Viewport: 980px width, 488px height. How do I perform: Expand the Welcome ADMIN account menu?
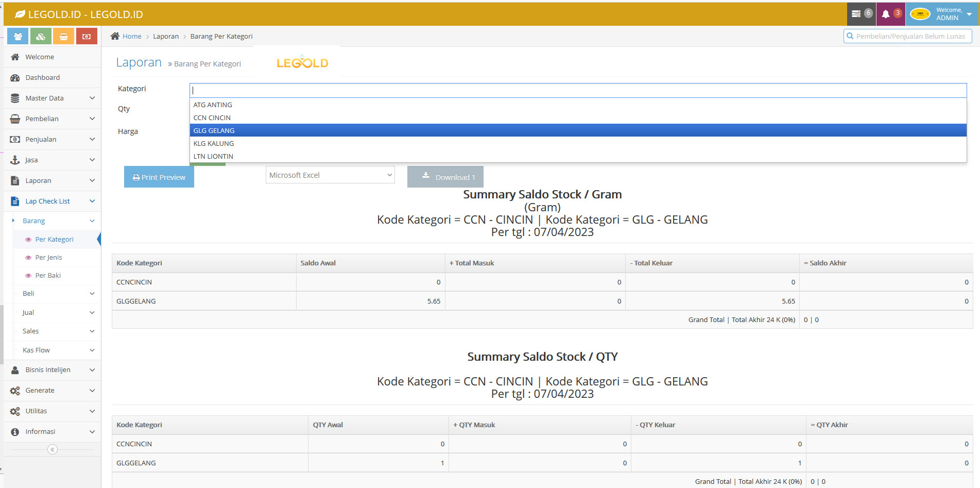tap(945, 14)
